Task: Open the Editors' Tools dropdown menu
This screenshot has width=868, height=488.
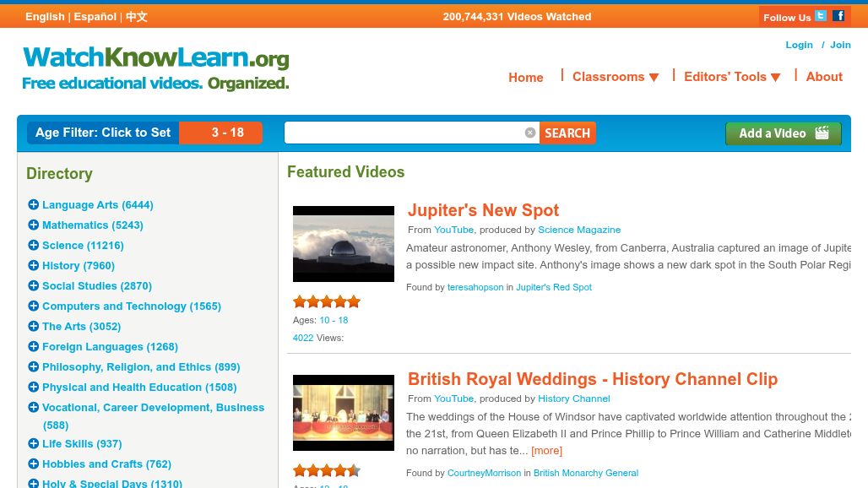Action: point(731,76)
